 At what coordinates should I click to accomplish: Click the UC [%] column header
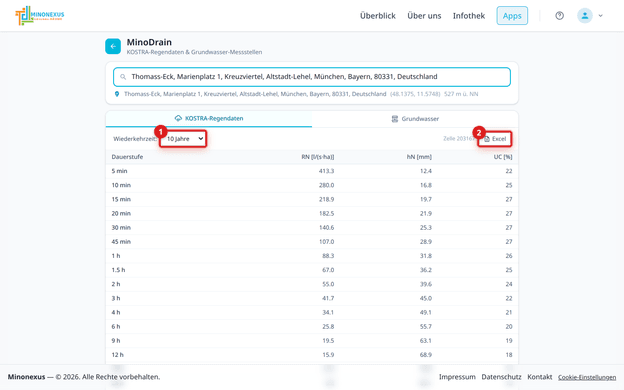503,157
